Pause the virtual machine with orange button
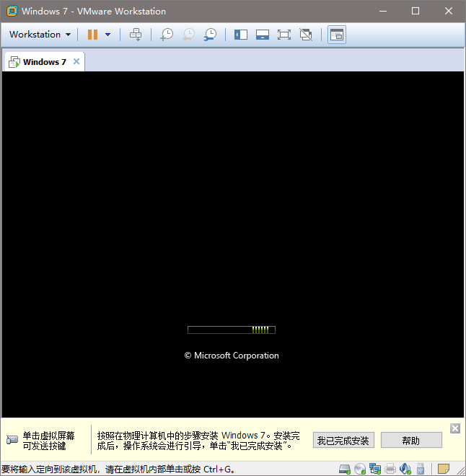 [x=92, y=35]
